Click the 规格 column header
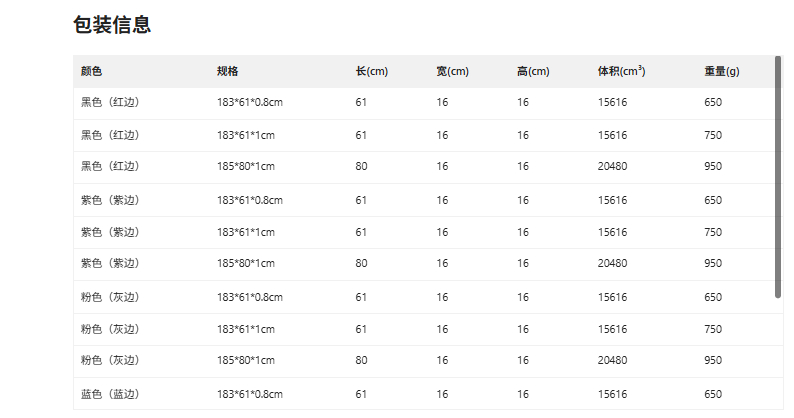 pos(227,72)
